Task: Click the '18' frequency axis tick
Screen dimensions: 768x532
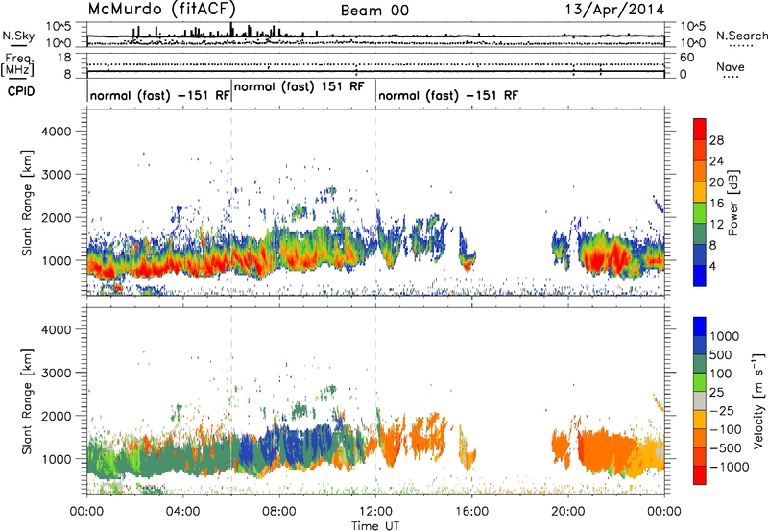Action: point(64,58)
